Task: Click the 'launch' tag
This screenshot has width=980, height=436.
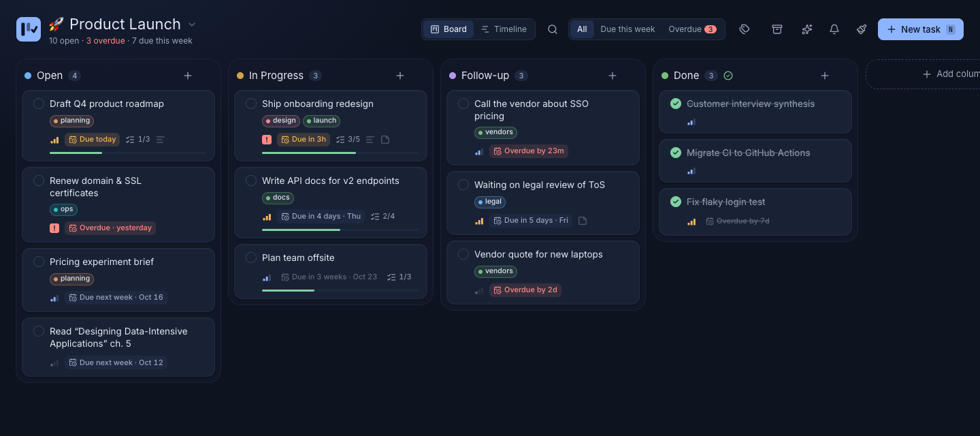Action: 321,121
